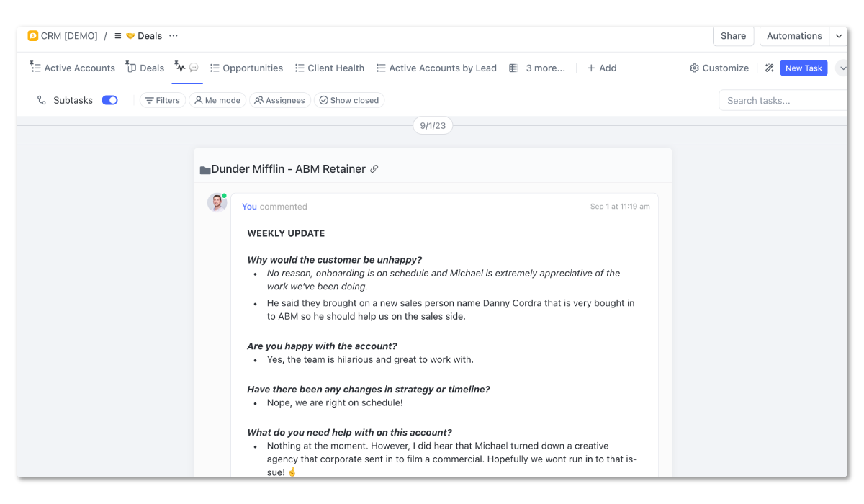
Task: Toggle Show closed tasks
Action: click(x=349, y=100)
